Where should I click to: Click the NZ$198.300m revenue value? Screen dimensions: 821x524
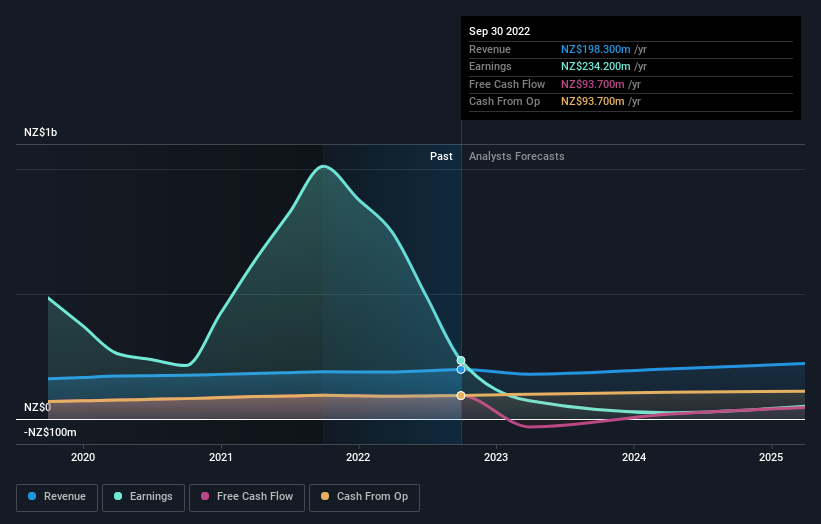click(596, 49)
